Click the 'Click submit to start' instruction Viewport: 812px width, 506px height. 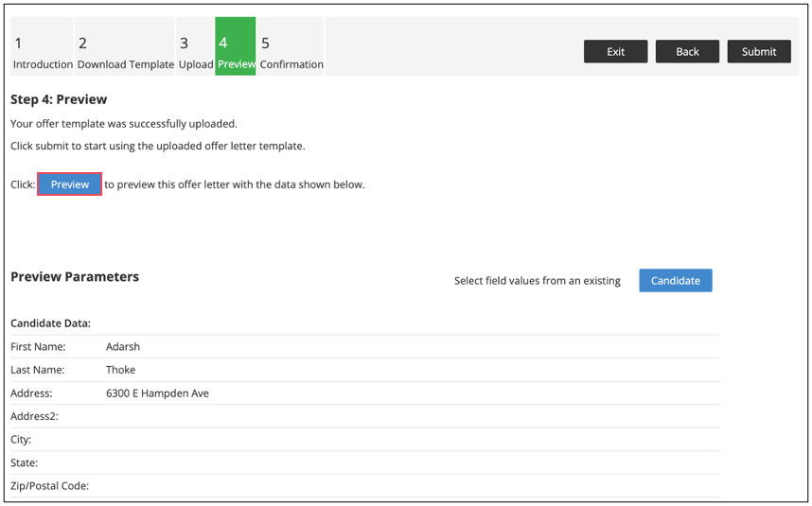158,146
